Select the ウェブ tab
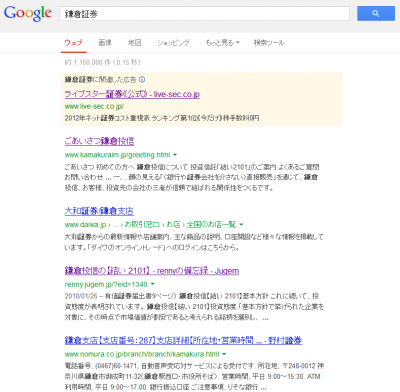 73,43
